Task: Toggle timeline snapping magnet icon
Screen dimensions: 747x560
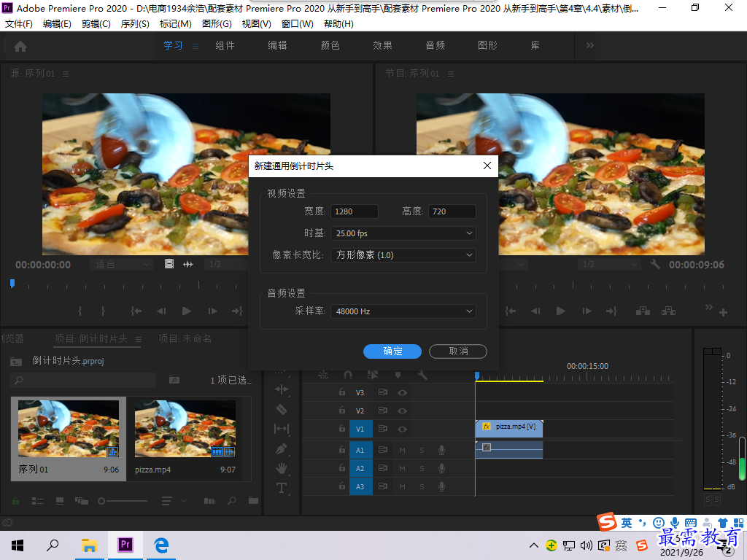Action: pos(348,376)
